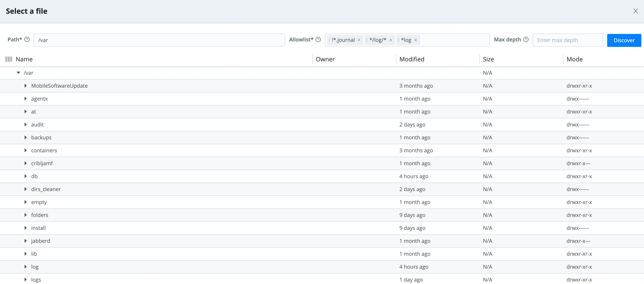The image size is (644, 284).
Task: Click the Discover button
Action: (624, 40)
